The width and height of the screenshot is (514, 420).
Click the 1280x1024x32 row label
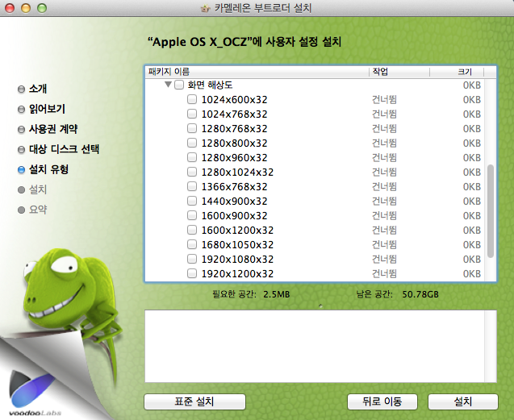[x=237, y=172]
